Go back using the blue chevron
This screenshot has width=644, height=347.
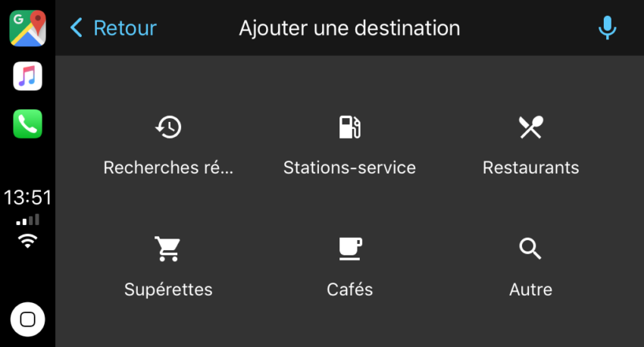(x=77, y=28)
